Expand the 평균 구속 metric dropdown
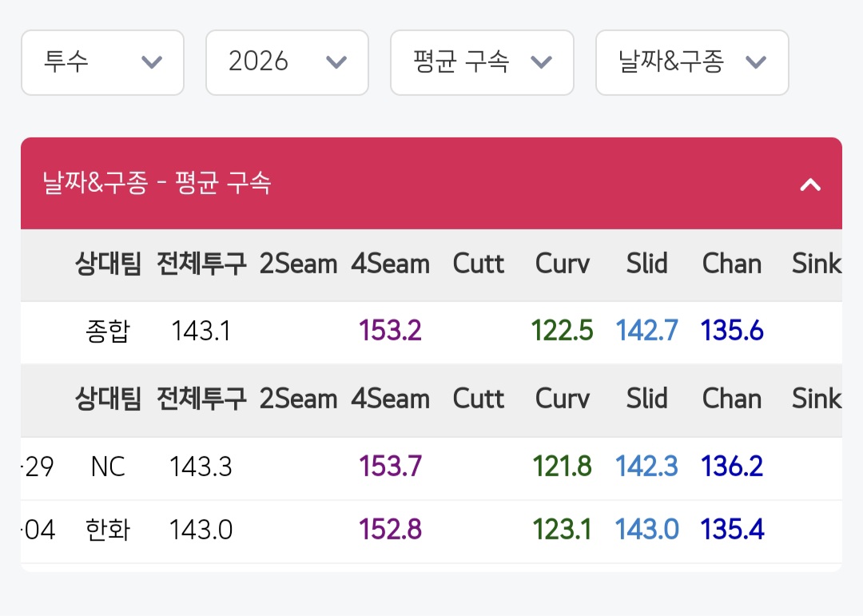 (x=482, y=62)
